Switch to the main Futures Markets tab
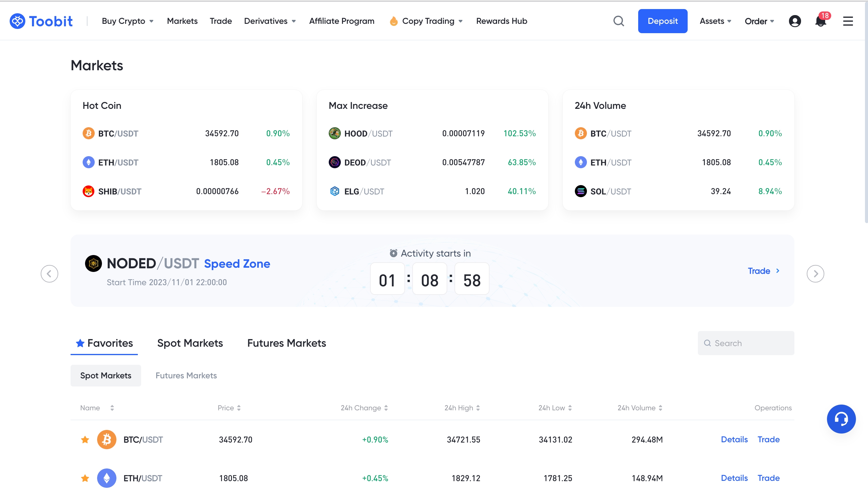 (287, 343)
